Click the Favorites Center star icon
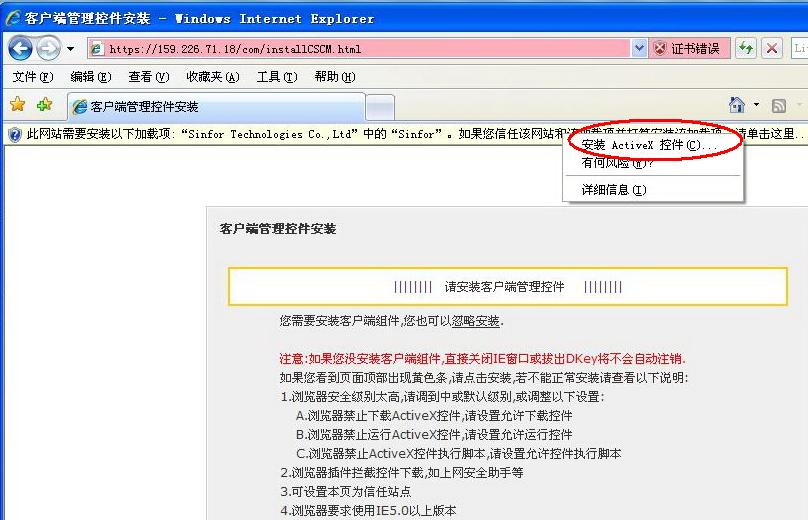Screen dimensions: 808x520 tap(17, 105)
